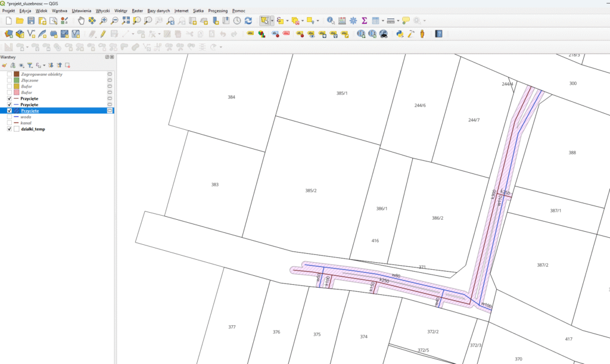Click the Remove Layer icon in layers panel
The height and width of the screenshot is (364, 610).
(x=68, y=65)
